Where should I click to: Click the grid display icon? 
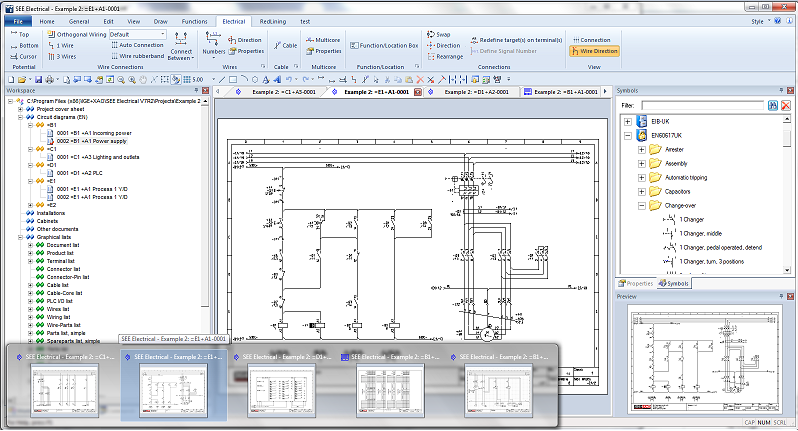coord(187,79)
